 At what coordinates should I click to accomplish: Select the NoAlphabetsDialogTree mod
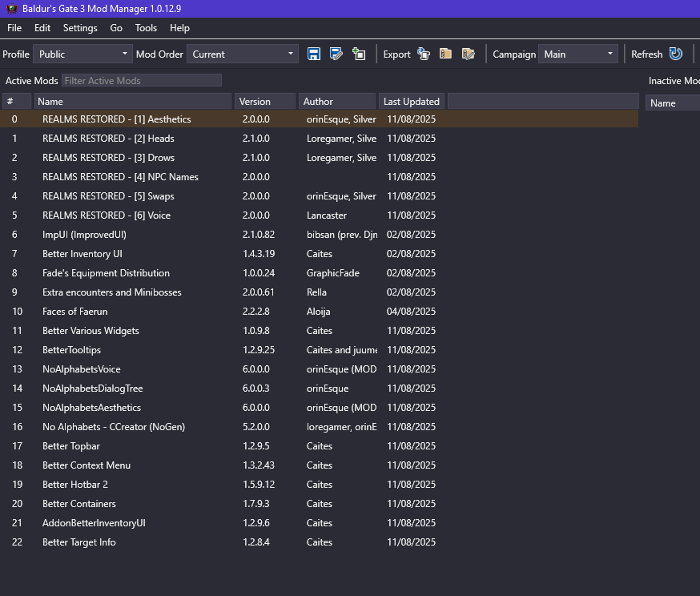coord(320,388)
